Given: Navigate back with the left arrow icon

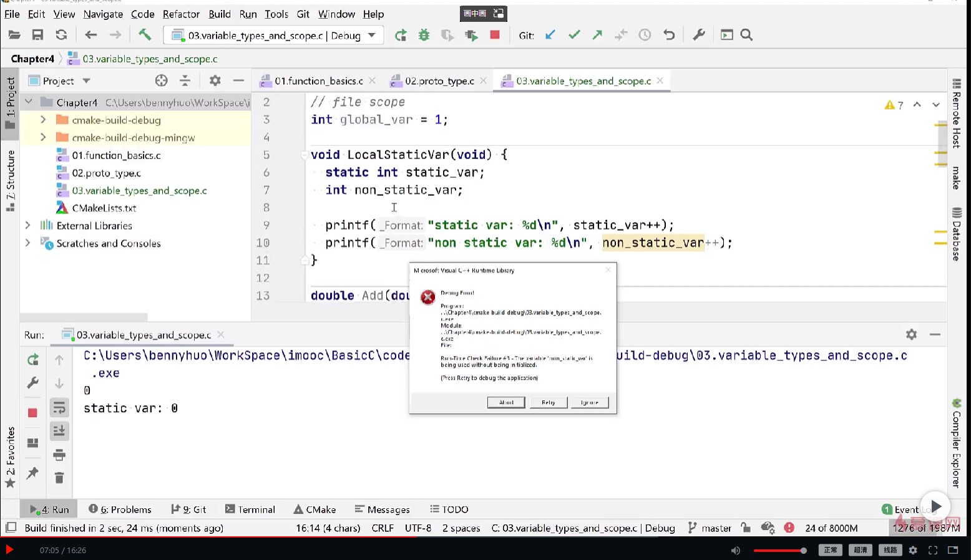Looking at the screenshot, I should coord(91,35).
